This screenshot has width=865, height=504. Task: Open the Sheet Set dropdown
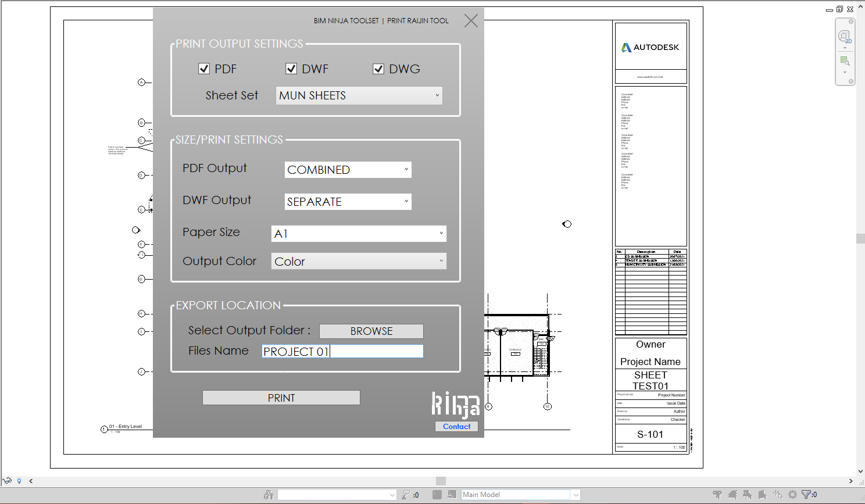pos(359,95)
